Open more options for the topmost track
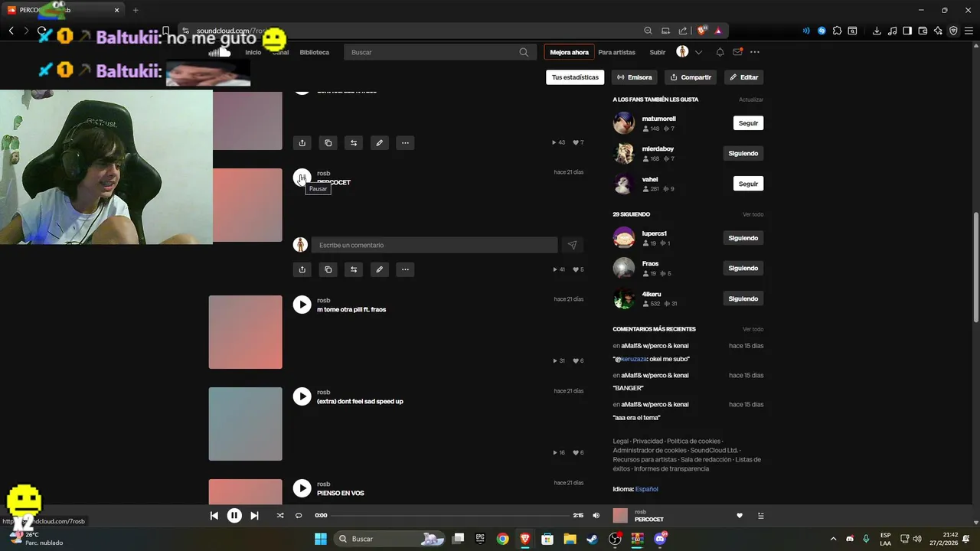Image resolution: width=980 pixels, height=551 pixels. (405, 143)
